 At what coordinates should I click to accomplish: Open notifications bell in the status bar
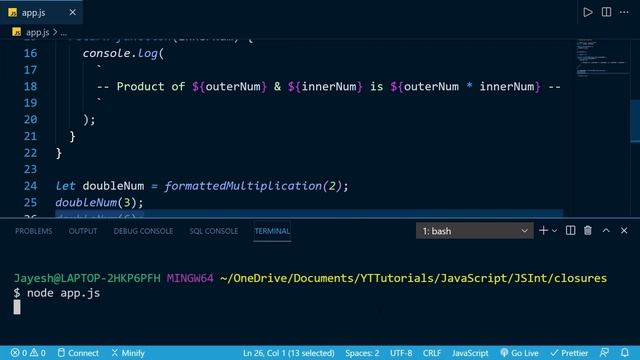[625, 353]
